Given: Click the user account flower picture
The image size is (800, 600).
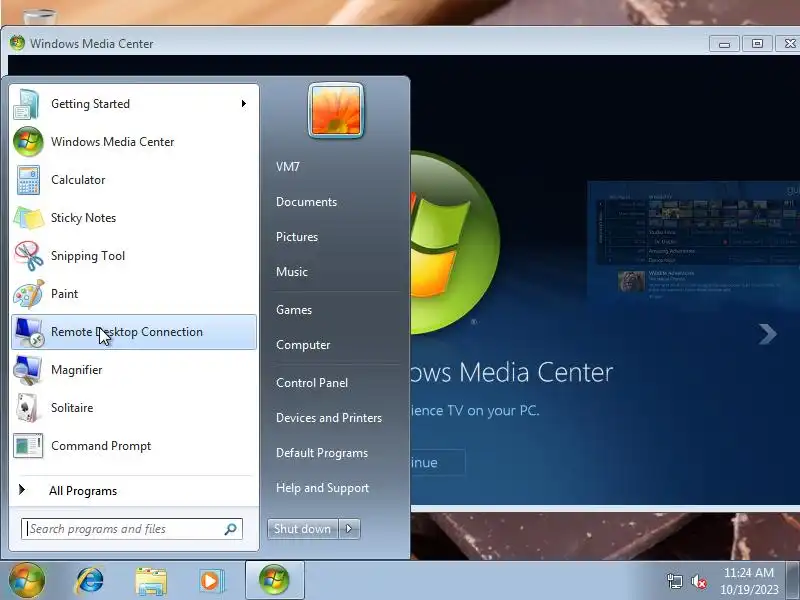Looking at the screenshot, I should point(336,111).
